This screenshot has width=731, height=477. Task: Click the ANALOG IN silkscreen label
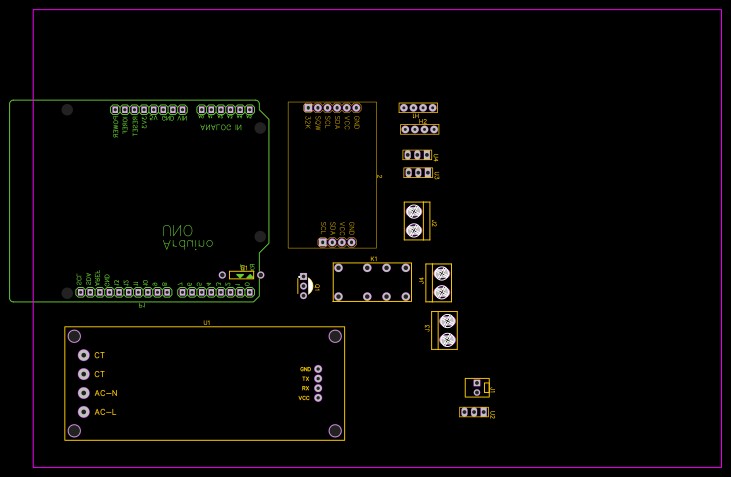221,127
